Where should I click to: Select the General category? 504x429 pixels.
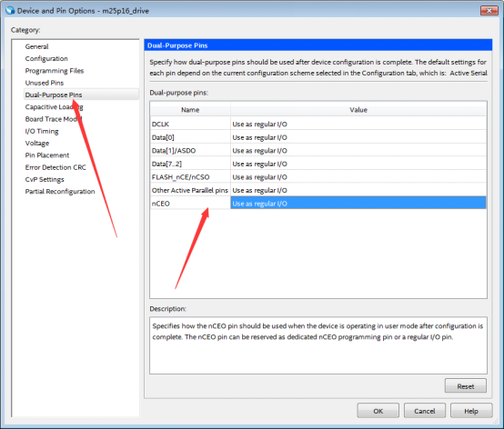click(x=36, y=46)
